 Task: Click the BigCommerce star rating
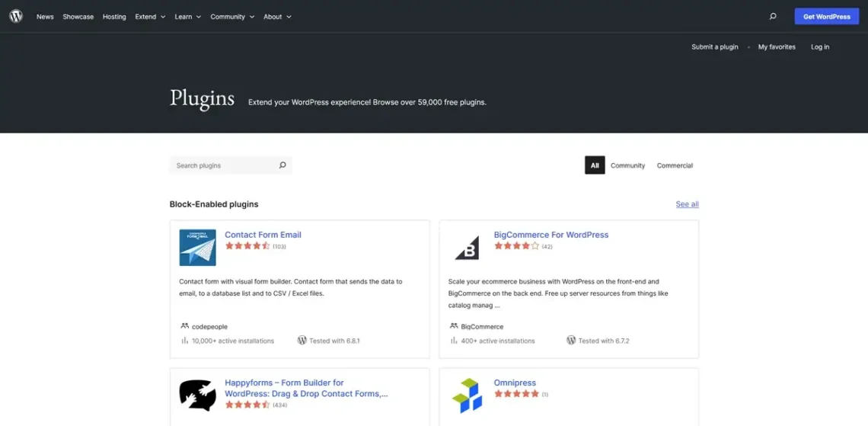[516, 246]
